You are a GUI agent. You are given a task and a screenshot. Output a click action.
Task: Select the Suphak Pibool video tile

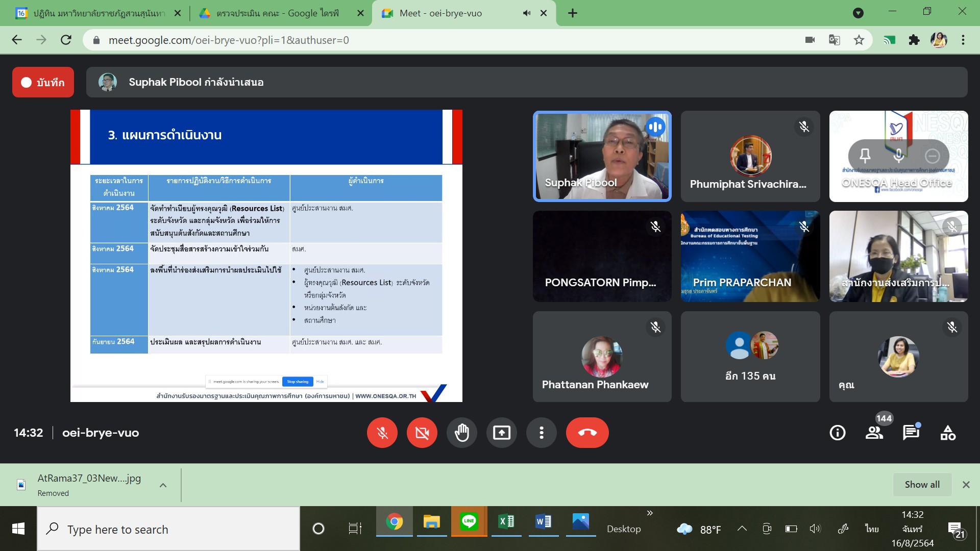(x=602, y=156)
